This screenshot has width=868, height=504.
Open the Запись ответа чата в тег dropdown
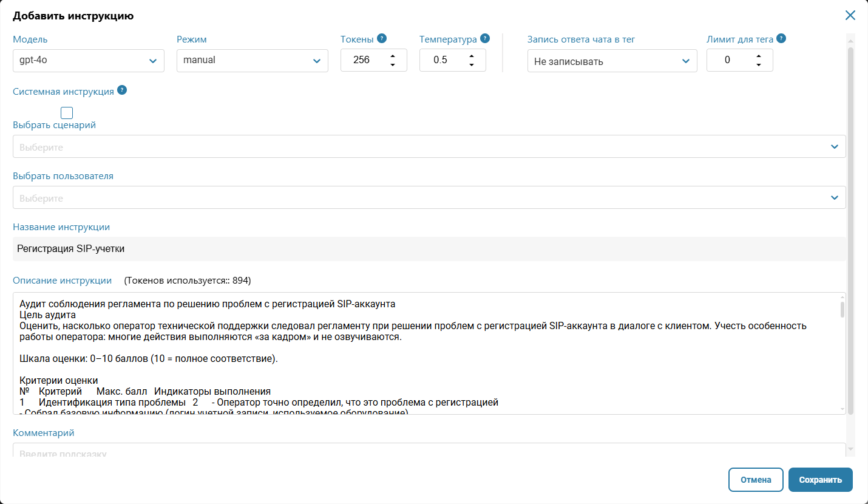(612, 61)
